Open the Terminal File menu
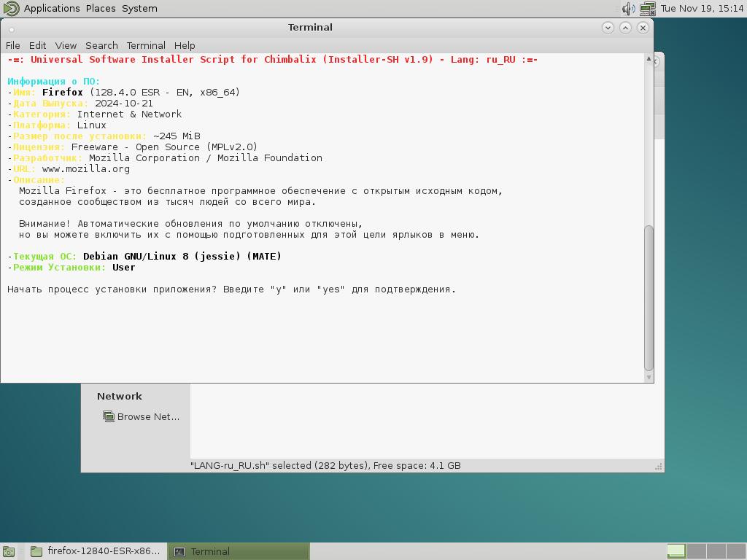The width and height of the screenshot is (747, 560). [13, 45]
